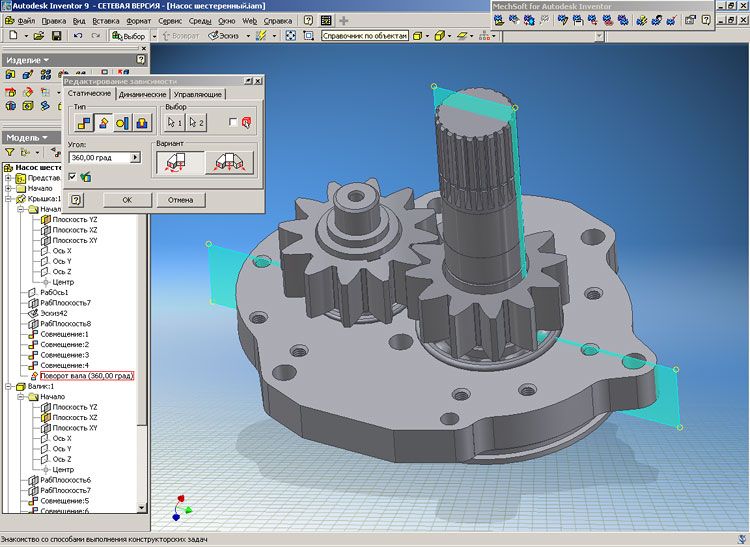
Task: Click the Save floppy disk icon
Action: click(x=56, y=36)
